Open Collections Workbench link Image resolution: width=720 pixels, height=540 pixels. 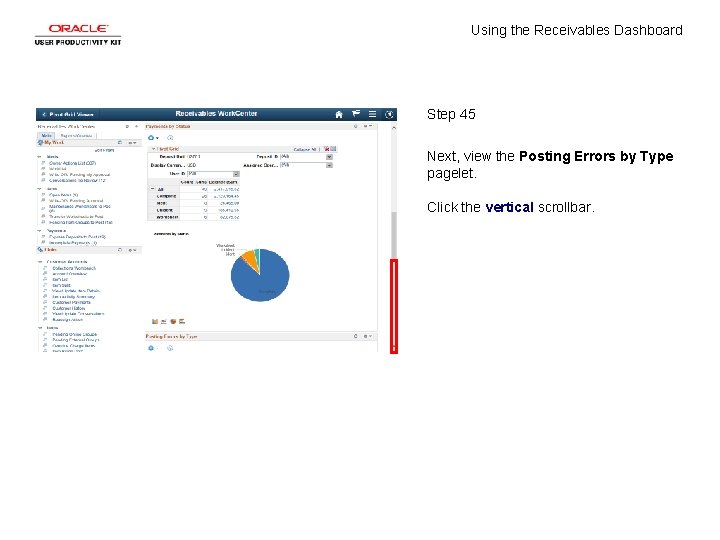pyautogui.click(x=74, y=268)
